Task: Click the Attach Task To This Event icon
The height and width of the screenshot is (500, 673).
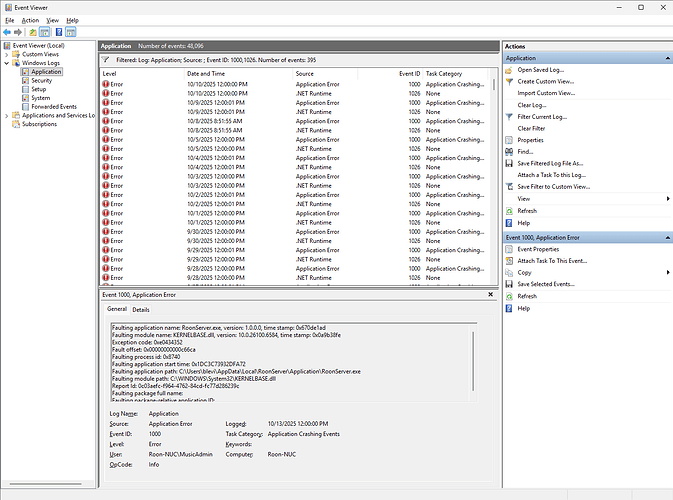Action: 509,260
